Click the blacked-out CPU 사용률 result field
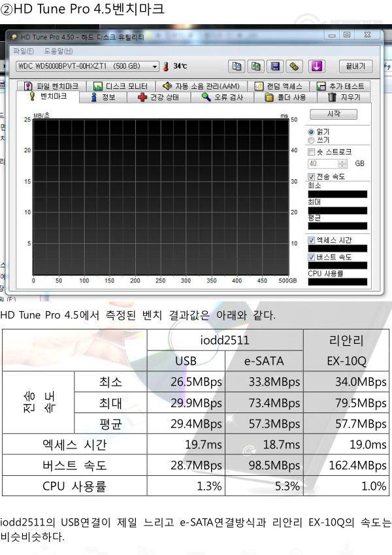The height and width of the screenshot is (555, 392). pos(338,282)
